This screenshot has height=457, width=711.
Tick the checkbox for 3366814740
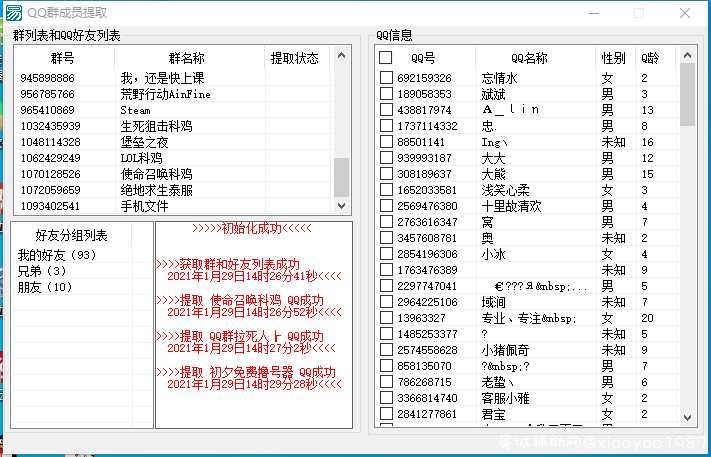coord(386,398)
